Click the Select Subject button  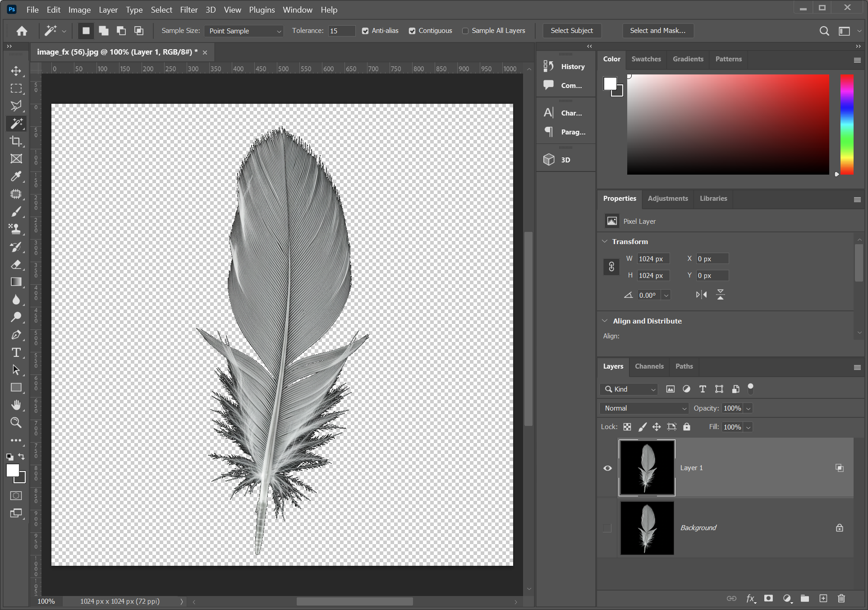coord(571,31)
